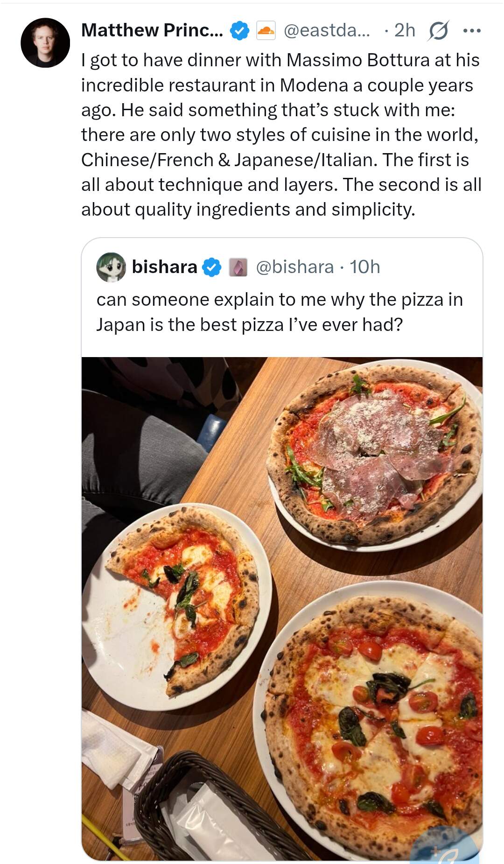Screen dimensions: 504x864
Task: Tap the 10h timestamp on quoted tweet
Action: [365, 267]
